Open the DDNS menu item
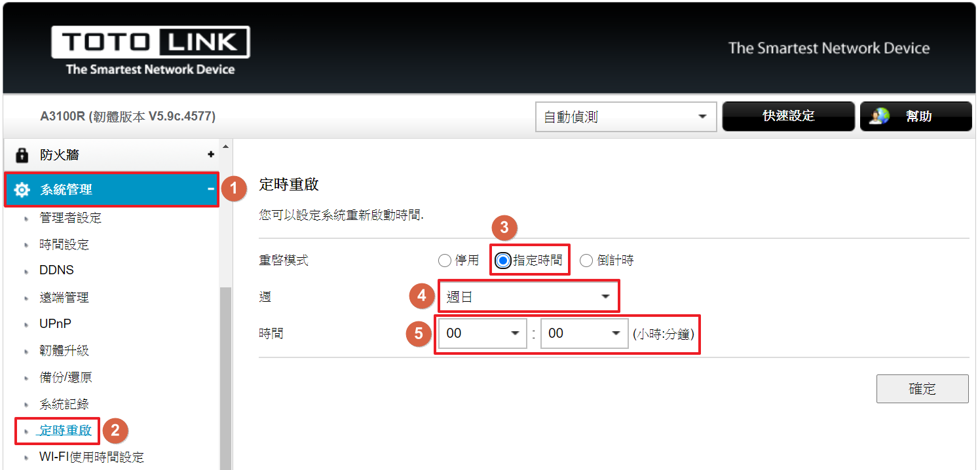Viewport: 980px width, 470px height. [x=56, y=270]
